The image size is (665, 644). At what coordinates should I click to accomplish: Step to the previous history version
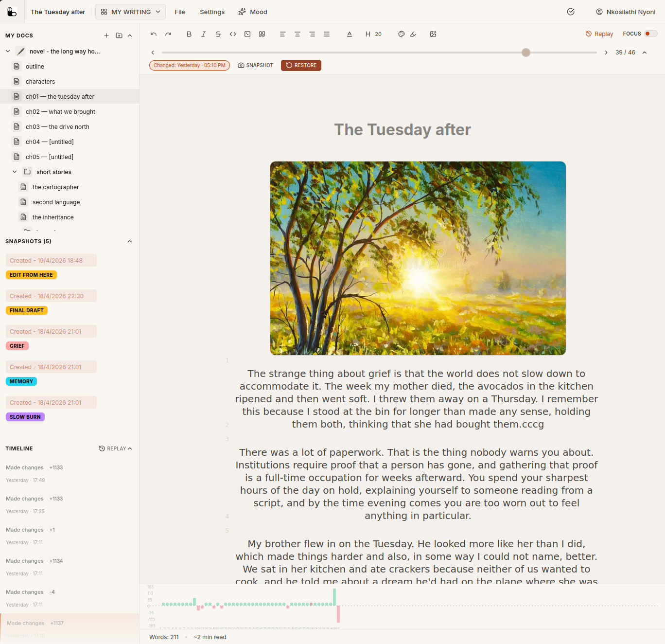[153, 53]
